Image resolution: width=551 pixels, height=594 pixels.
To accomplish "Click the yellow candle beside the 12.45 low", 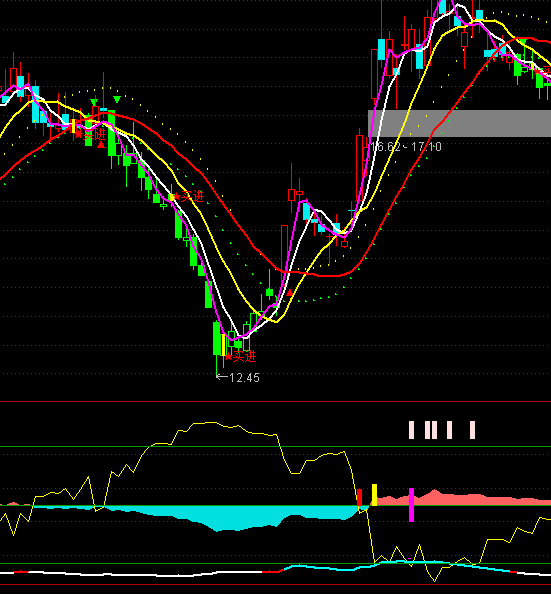I will 224,345.
